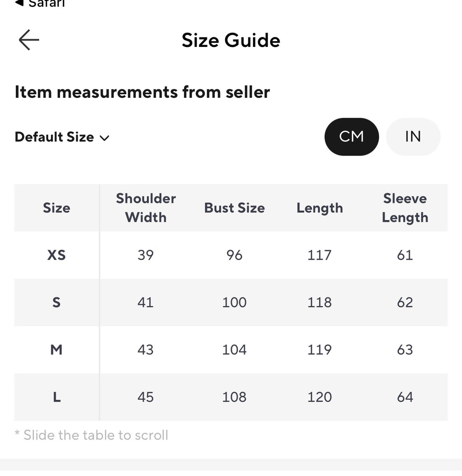Click the Size column header
The width and height of the screenshot is (462, 476).
56,208
